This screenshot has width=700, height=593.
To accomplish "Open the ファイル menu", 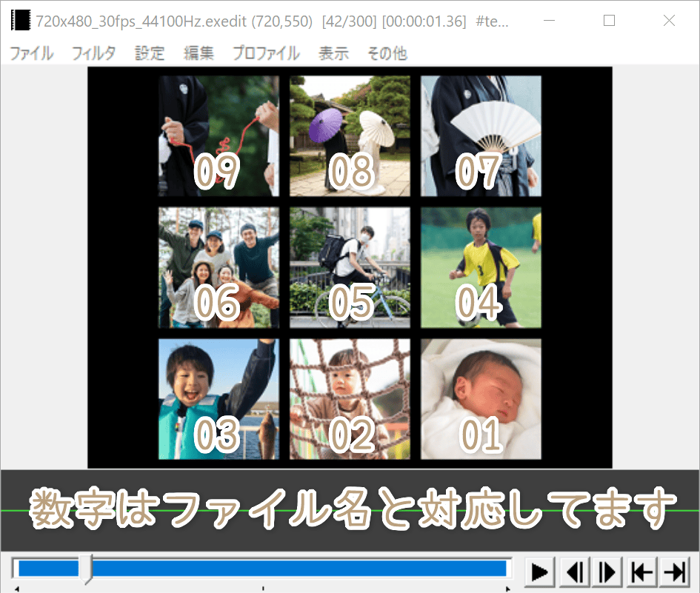I will [x=30, y=53].
